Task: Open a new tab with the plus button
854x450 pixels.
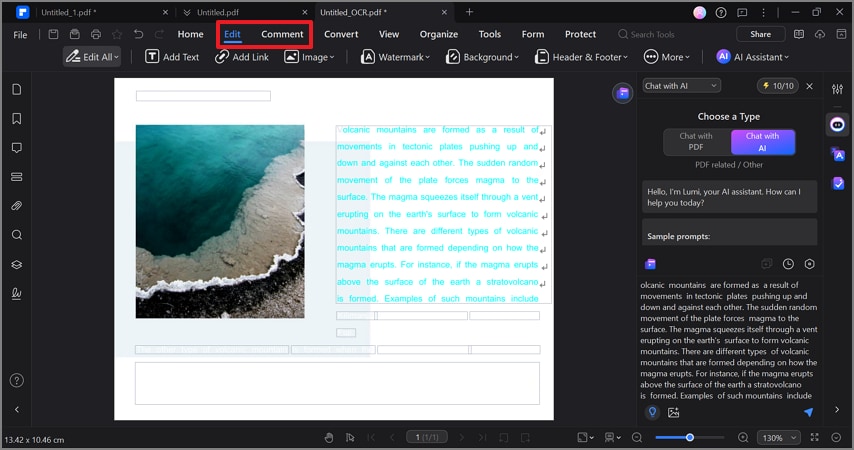Action: click(x=469, y=12)
